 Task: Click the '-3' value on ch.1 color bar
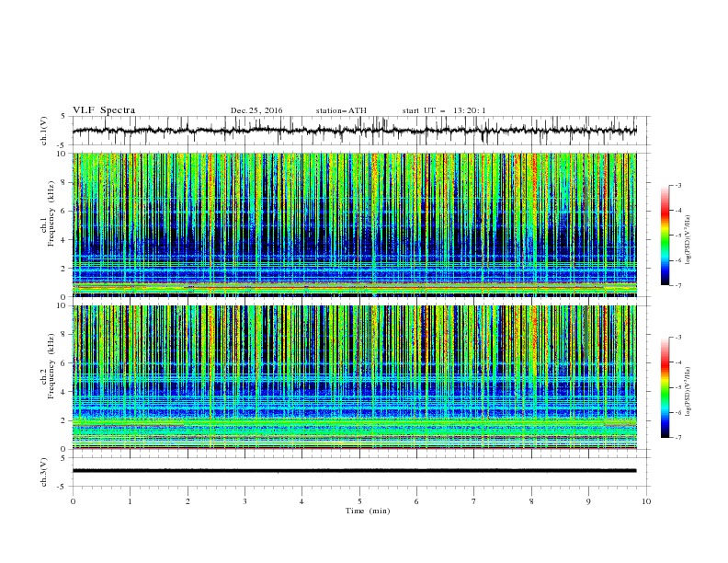[677, 185]
